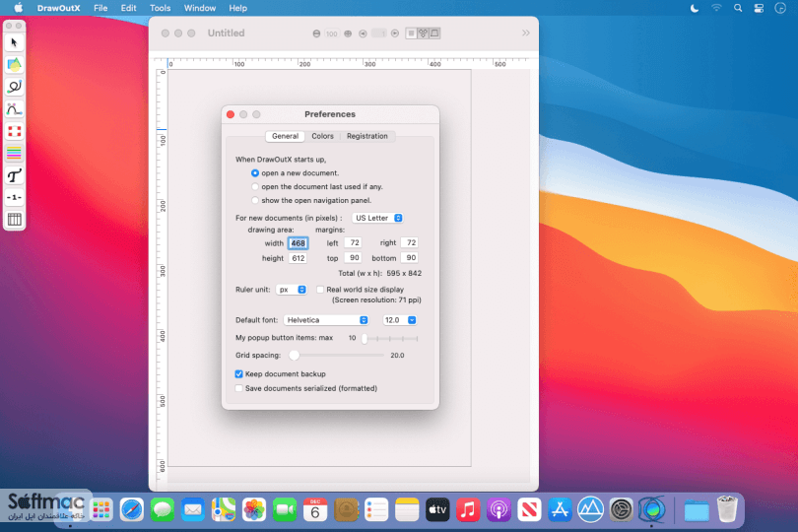The height and width of the screenshot is (532, 798).
Task: Open App Store from the Dock
Action: pos(560,509)
